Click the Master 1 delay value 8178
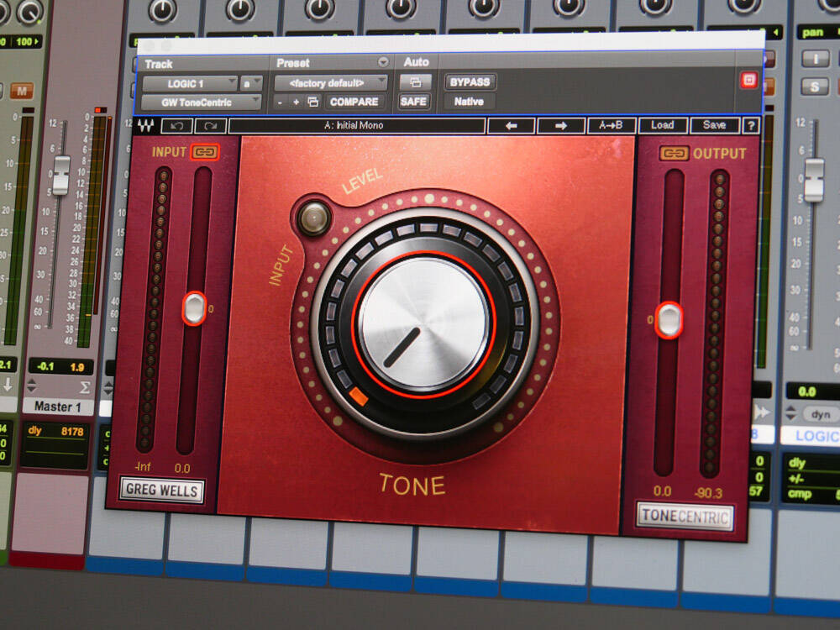Screen dimensions: 840x630 tap(71, 432)
